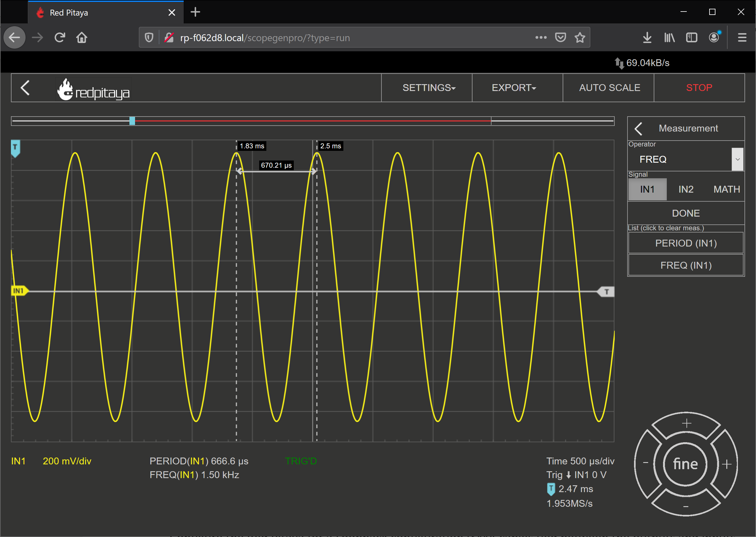Click the 1.953MS/s sample rate text
The image size is (756, 537).
[x=569, y=504]
